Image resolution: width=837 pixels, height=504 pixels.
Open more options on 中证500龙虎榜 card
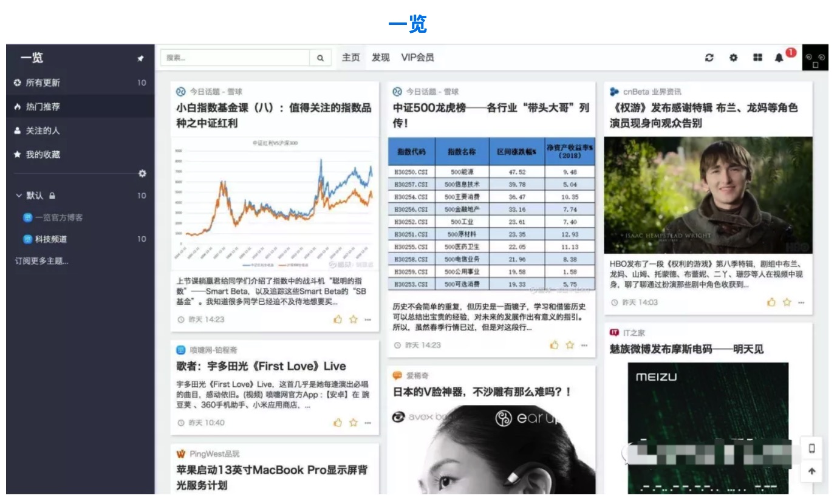tap(584, 345)
